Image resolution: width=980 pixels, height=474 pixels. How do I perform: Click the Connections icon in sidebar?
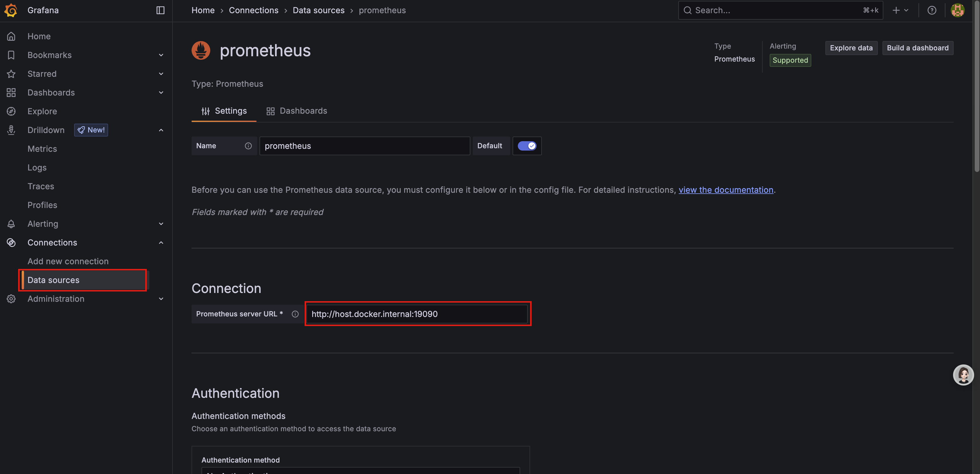11,242
